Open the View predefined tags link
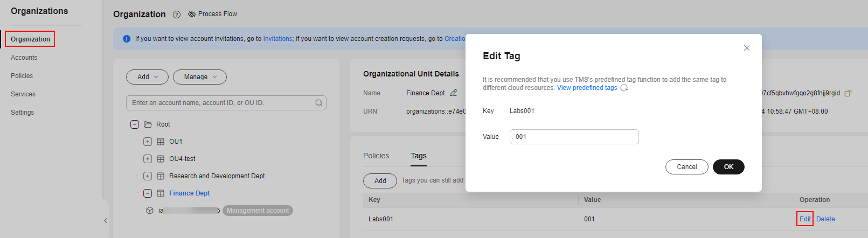 coord(587,88)
